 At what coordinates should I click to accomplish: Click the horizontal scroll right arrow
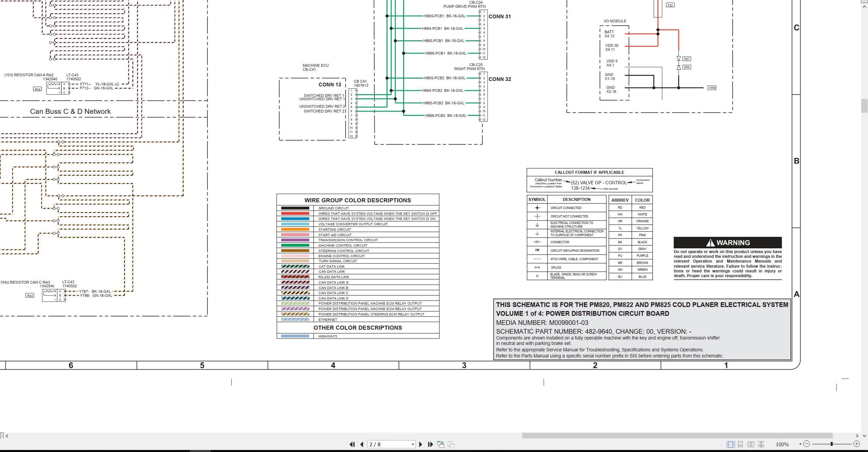pos(857,436)
